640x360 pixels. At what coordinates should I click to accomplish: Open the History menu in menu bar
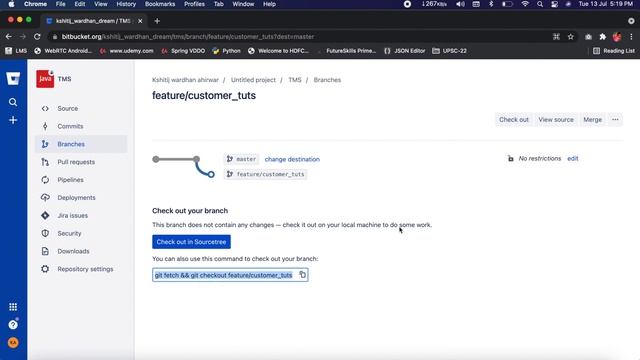[x=126, y=4]
